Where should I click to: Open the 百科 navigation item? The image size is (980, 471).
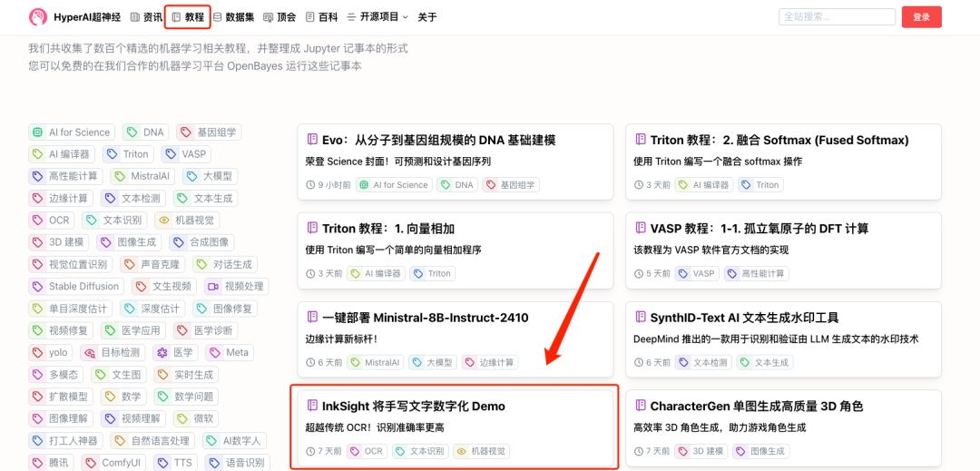(x=321, y=17)
